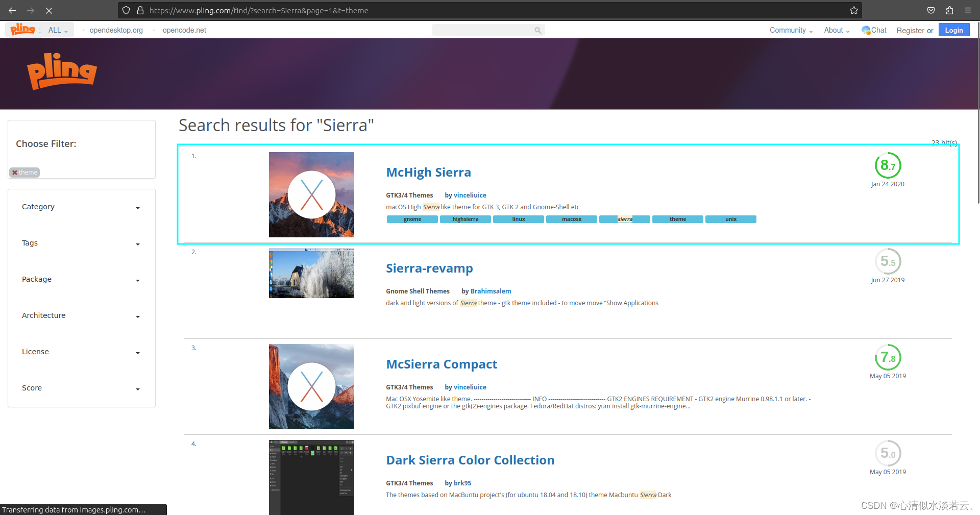Expand the Community menu

(791, 30)
